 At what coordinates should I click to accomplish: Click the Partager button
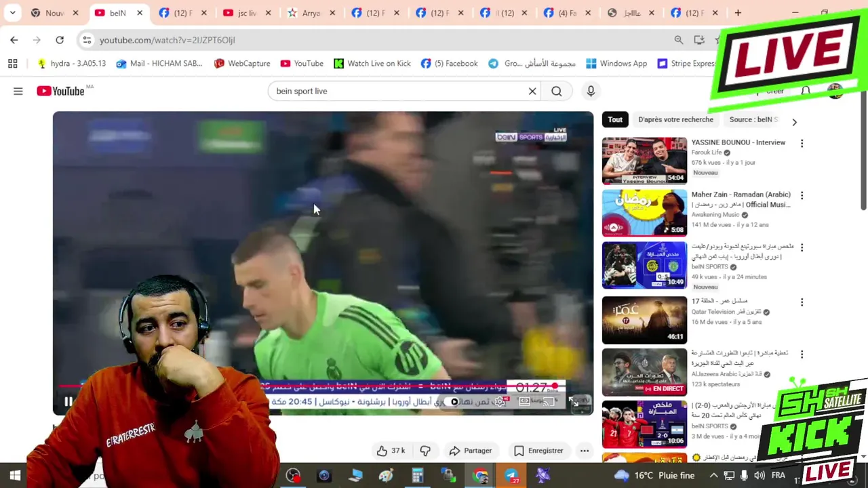click(x=471, y=451)
